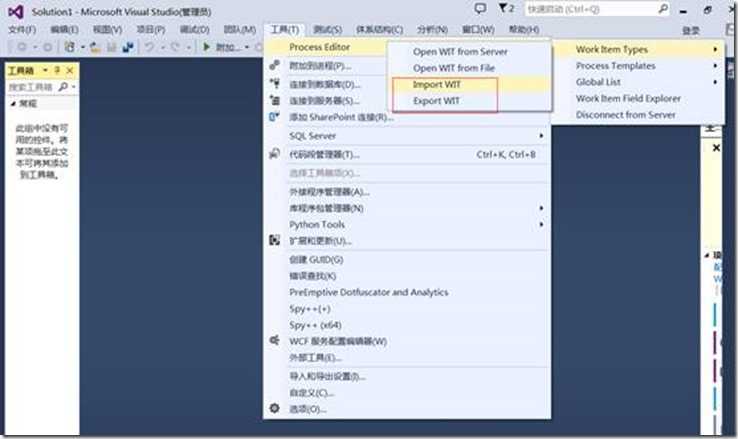The height and width of the screenshot is (439, 738).
Task: Click the Toolbox search magnifier icon
Action: [x=63, y=87]
